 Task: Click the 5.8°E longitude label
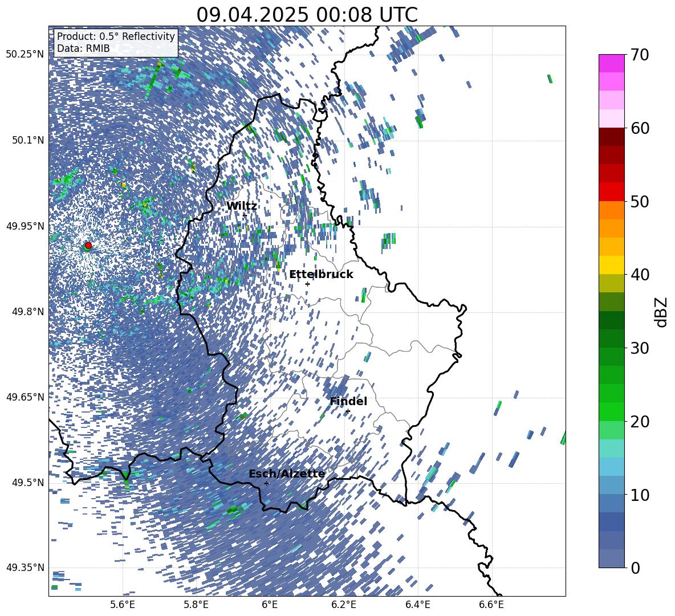click(196, 605)
